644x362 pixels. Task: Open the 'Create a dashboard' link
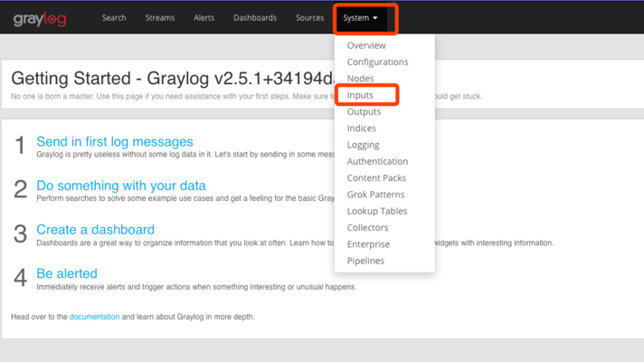tap(95, 229)
